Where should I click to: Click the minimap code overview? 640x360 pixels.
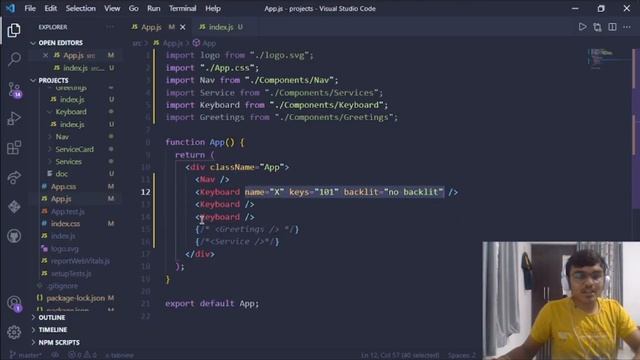tap(608, 59)
